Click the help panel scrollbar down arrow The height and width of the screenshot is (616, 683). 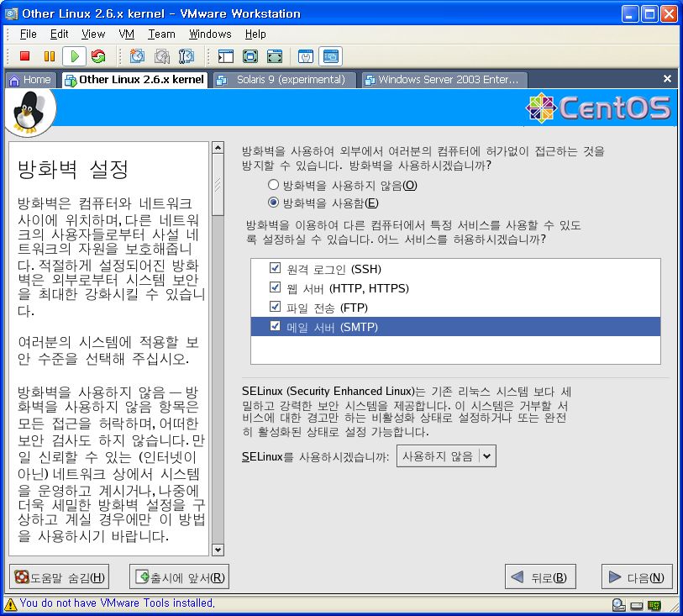[218, 550]
